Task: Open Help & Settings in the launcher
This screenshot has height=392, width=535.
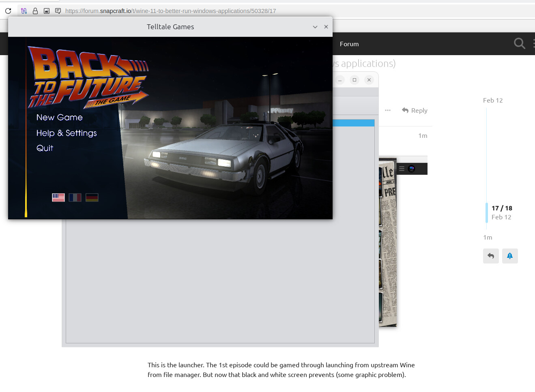Action: 67,133
